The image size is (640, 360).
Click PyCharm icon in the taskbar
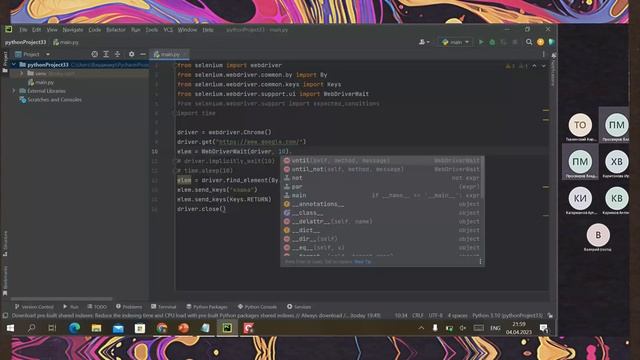227,328
